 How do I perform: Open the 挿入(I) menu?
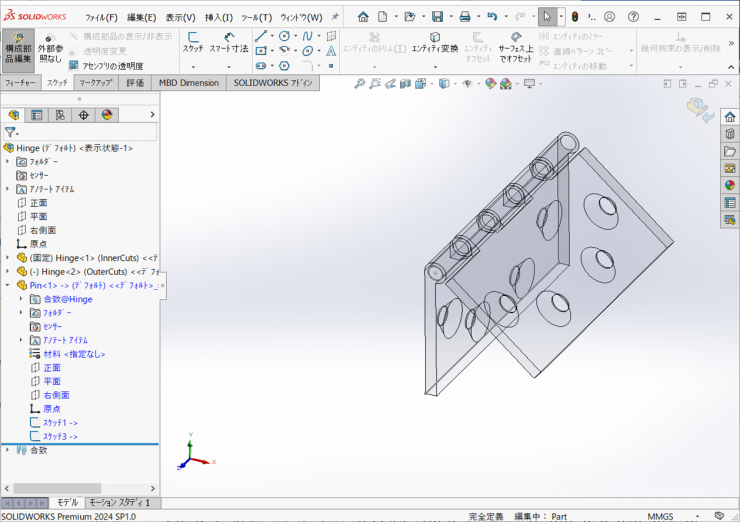click(218, 17)
